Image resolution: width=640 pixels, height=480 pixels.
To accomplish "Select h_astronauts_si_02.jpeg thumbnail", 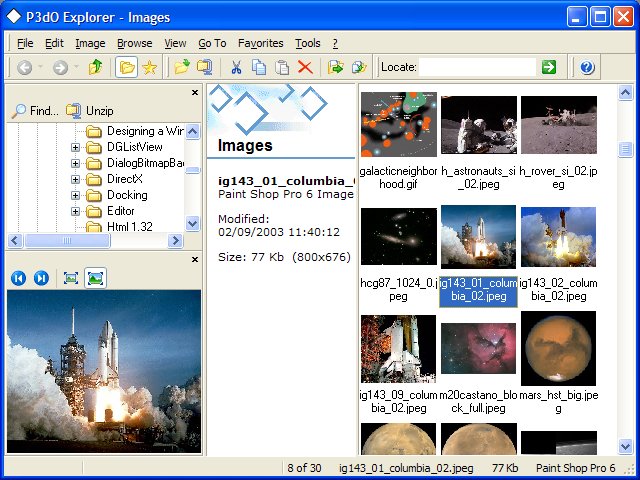I will [x=478, y=125].
